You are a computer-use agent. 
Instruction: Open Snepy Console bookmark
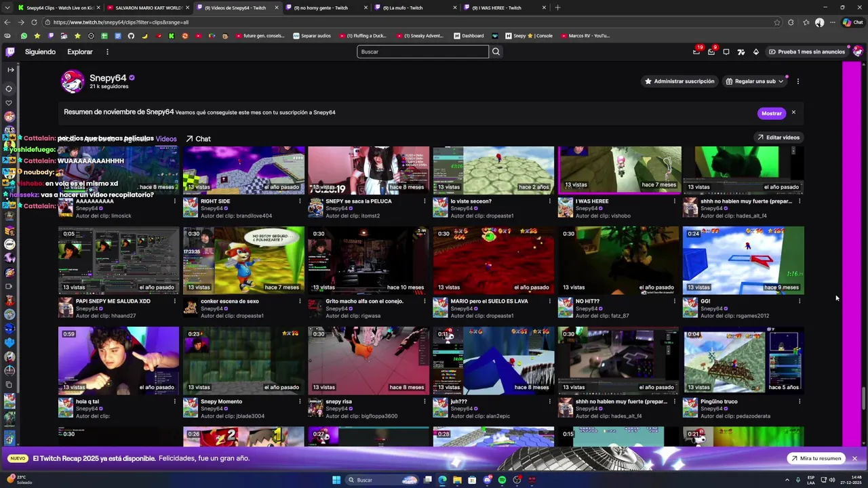coord(528,36)
